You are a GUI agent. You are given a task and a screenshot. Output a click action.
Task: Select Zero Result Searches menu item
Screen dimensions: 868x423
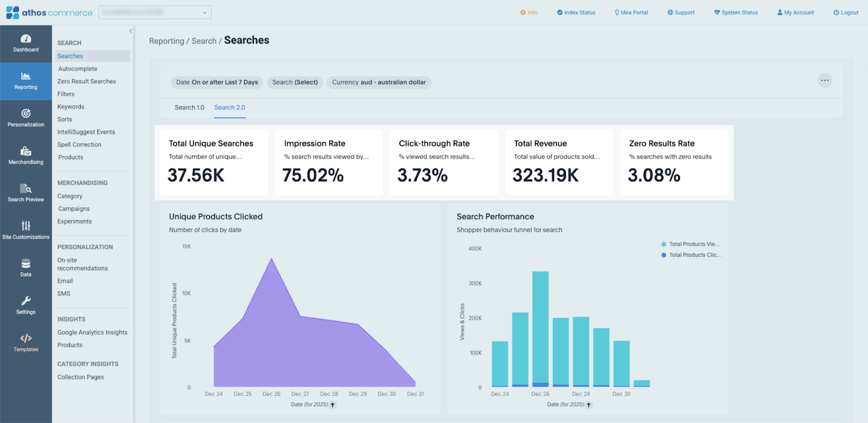tap(87, 81)
